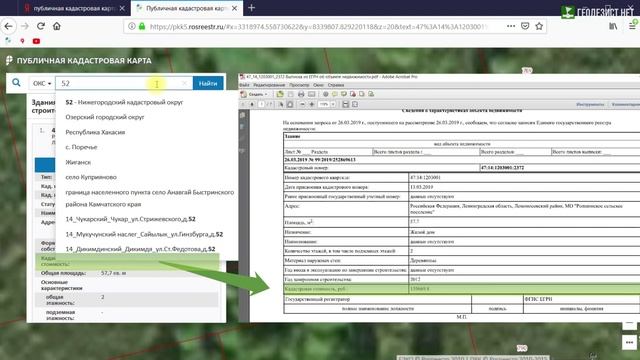Image resolution: width=640 pixels, height=360 pixels.
Task: Click the print icon in Acrobat toolbar
Action: (301, 94)
